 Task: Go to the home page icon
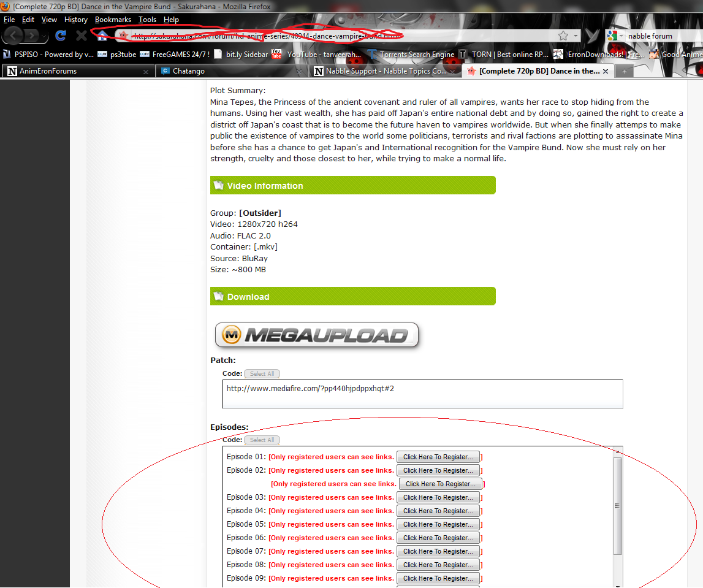(x=103, y=36)
